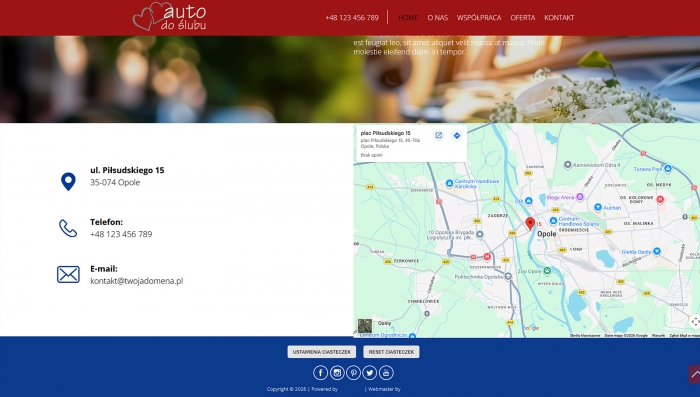Click the 'Copyright © 2026' footer text

pyautogui.click(x=287, y=389)
